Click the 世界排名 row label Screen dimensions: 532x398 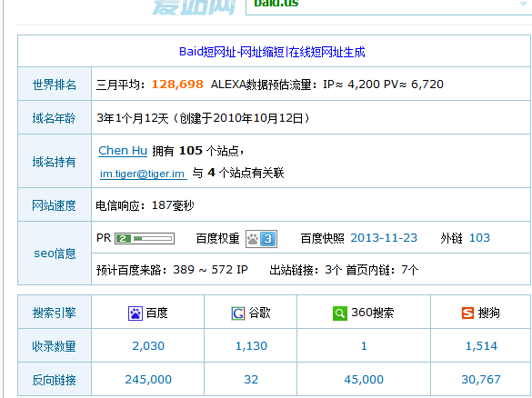[55, 85]
